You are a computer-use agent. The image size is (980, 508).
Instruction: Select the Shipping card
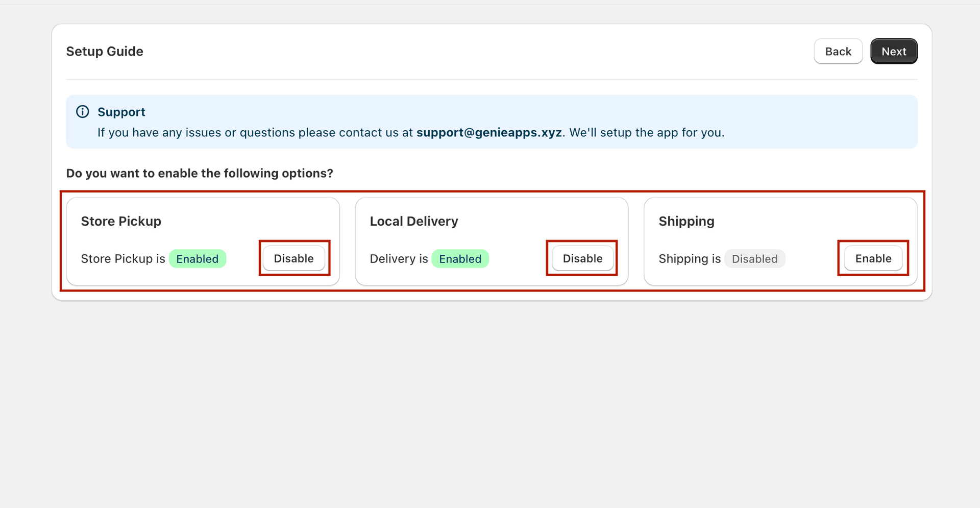780,240
